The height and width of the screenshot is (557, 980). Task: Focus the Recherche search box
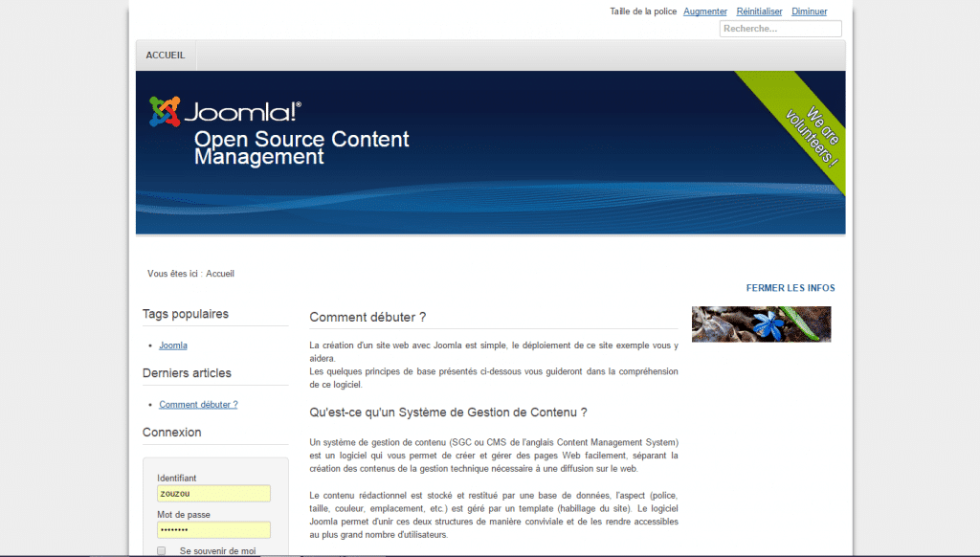(x=780, y=29)
